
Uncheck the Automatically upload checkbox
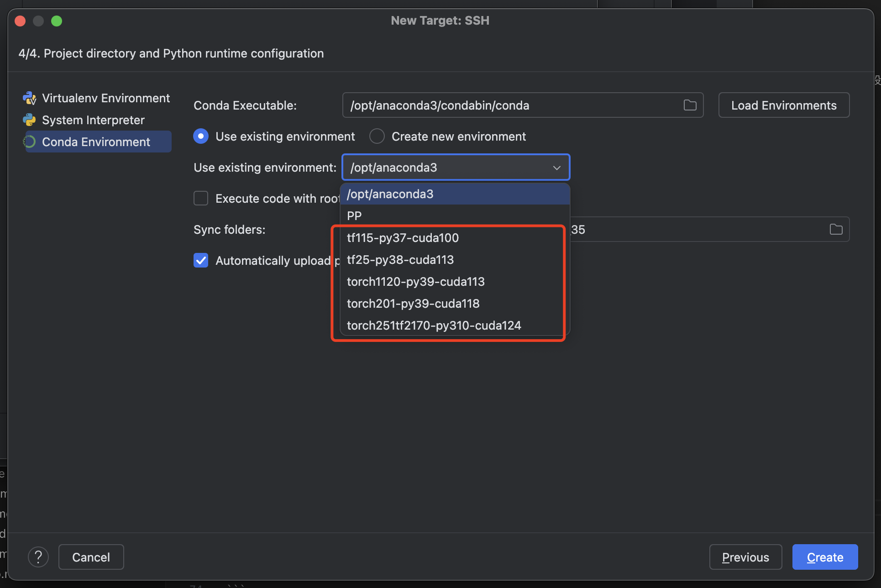click(201, 261)
